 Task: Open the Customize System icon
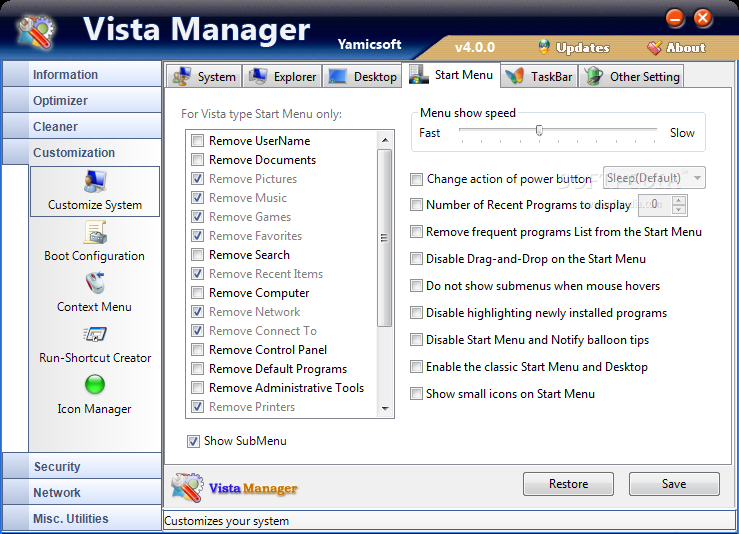pyautogui.click(x=95, y=182)
